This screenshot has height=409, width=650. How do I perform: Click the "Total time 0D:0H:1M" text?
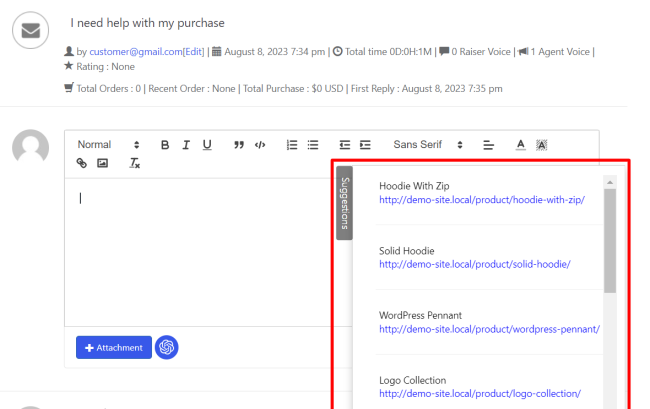388,52
